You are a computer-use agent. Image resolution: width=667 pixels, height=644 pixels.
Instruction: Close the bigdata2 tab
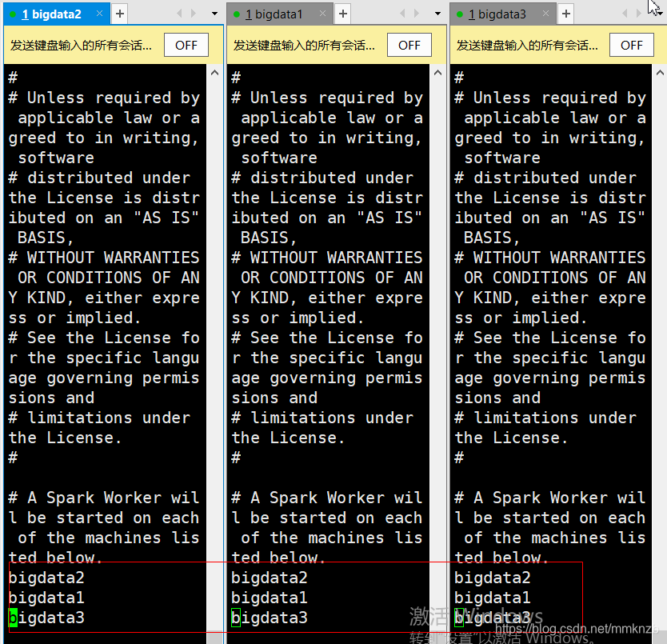tap(99, 14)
